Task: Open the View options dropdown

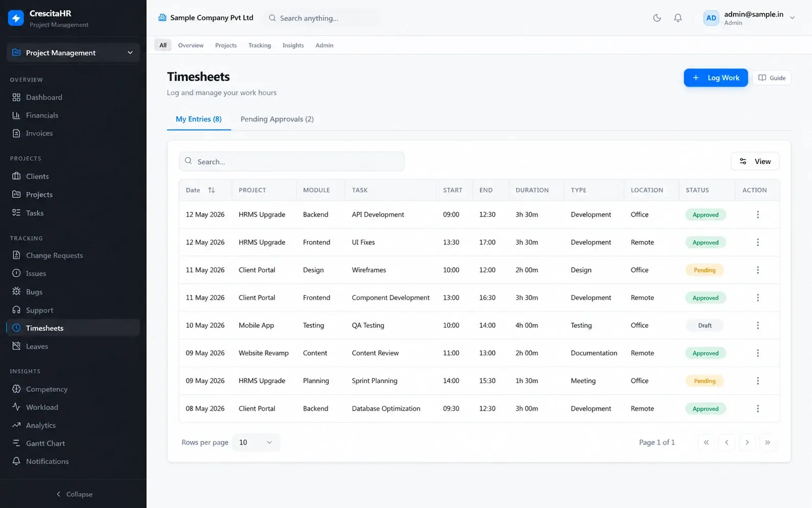Action: point(755,161)
